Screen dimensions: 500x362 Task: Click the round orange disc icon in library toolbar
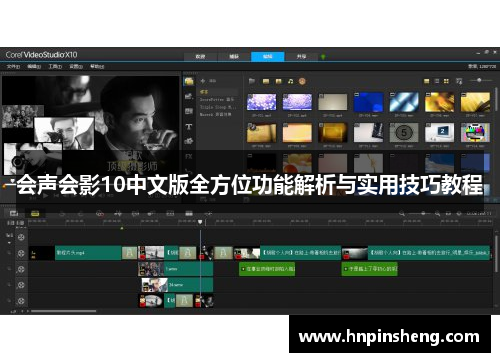click(302, 81)
